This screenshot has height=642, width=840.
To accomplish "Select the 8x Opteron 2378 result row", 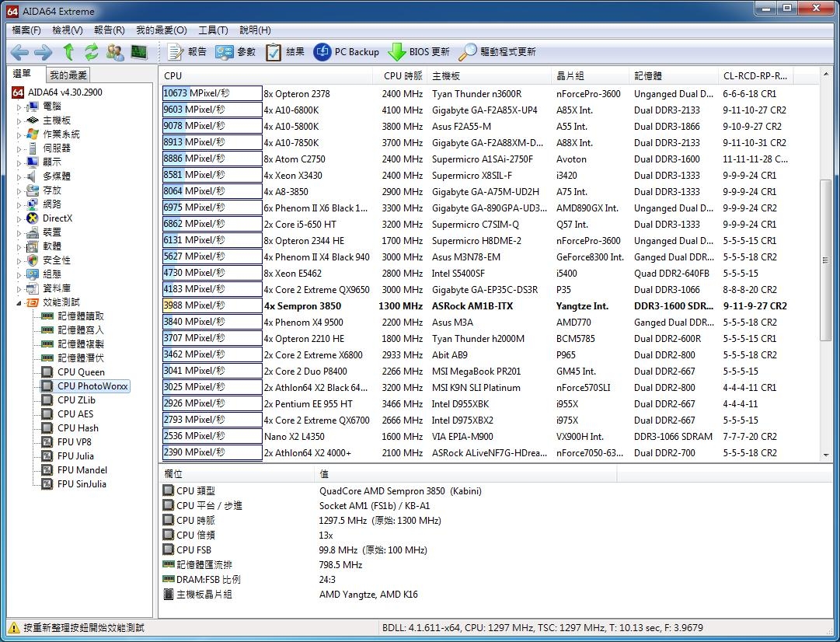I will tap(476, 94).
